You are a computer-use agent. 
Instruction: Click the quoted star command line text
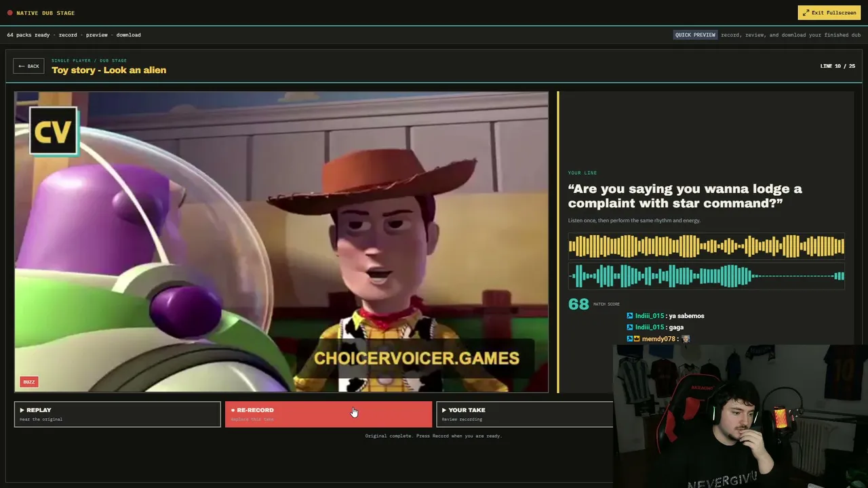tap(685, 196)
